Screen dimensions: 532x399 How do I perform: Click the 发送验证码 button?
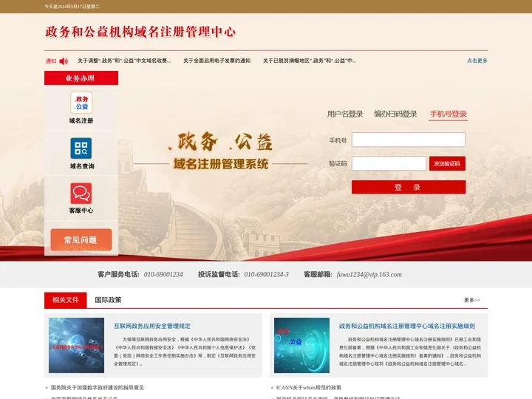pyautogui.click(x=447, y=163)
